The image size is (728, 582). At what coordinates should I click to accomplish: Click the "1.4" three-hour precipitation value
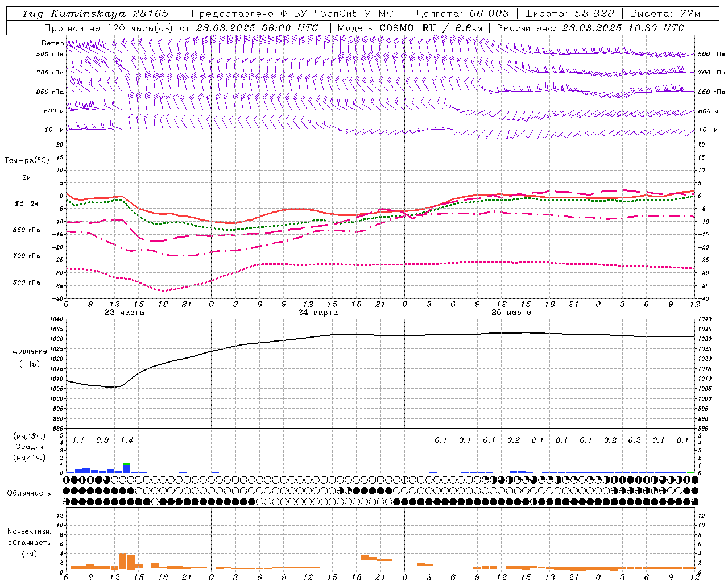click(x=126, y=440)
